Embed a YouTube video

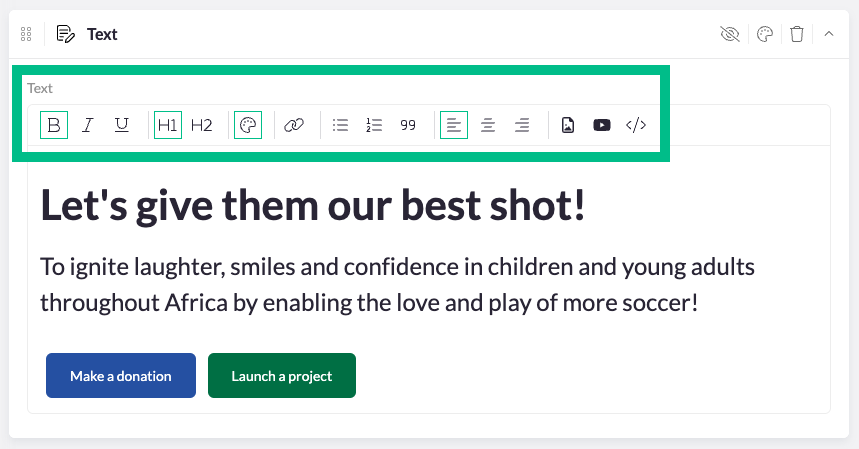[602, 125]
